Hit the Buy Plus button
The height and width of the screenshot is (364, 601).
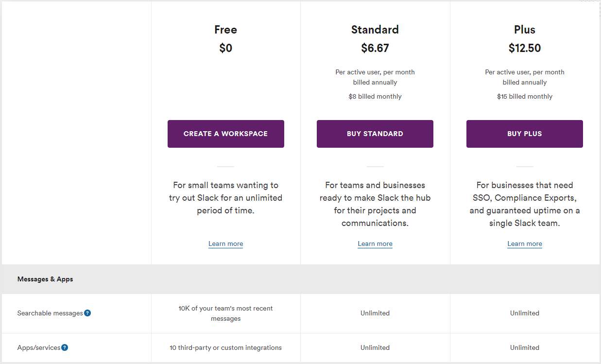coord(524,134)
